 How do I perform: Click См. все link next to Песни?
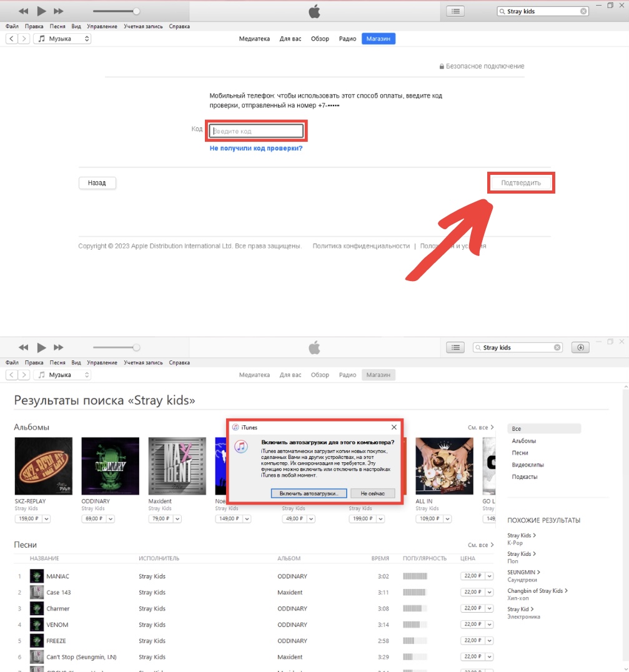(x=480, y=545)
